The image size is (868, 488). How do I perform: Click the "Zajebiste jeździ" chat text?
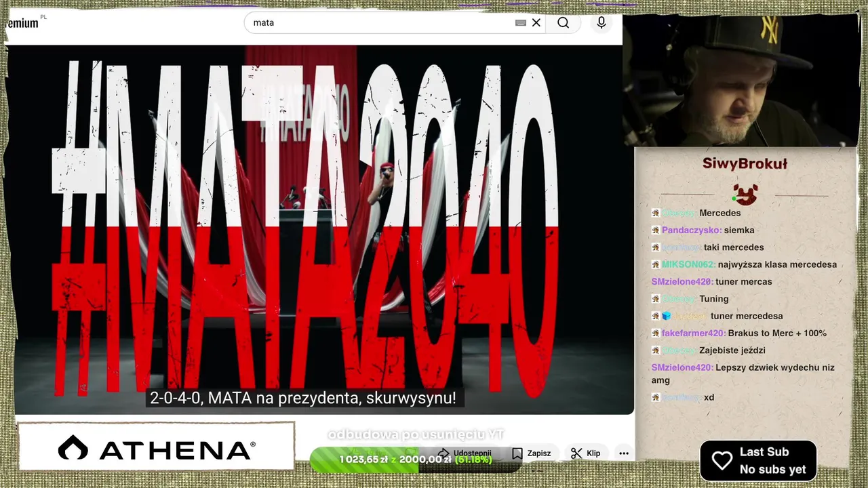tap(732, 350)
